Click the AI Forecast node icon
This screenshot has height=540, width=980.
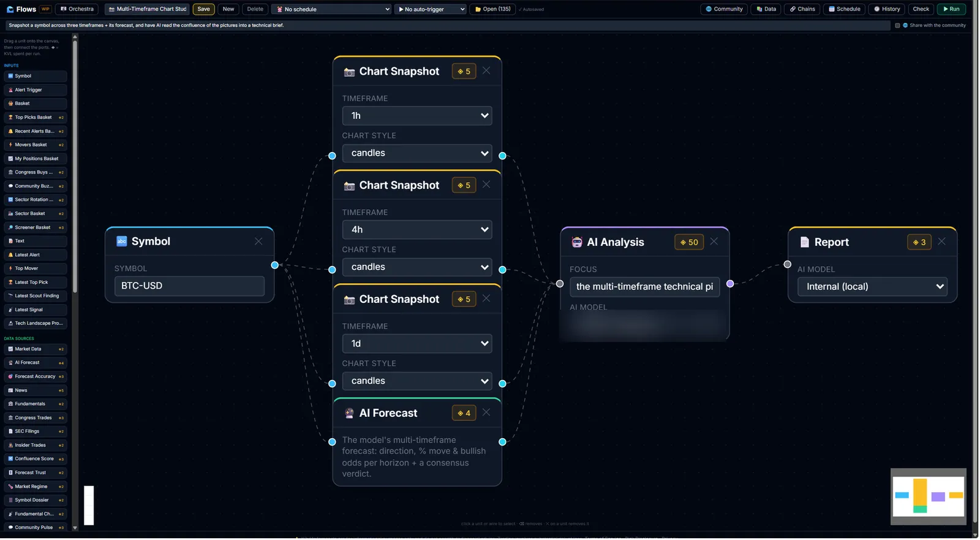coord(349,413)
